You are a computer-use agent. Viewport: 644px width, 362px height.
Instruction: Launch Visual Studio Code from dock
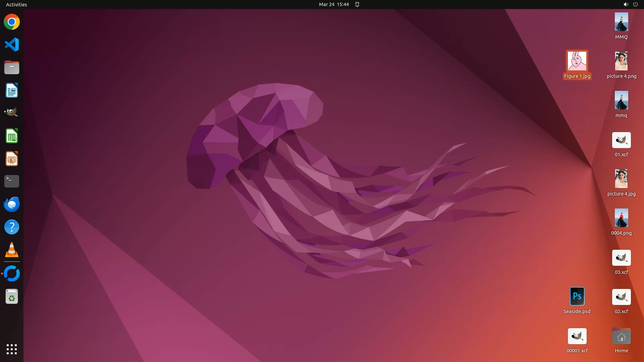(12, 45)
